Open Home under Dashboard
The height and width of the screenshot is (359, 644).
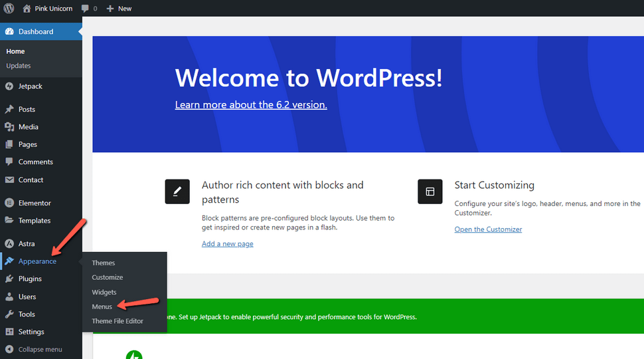(16, 51)
